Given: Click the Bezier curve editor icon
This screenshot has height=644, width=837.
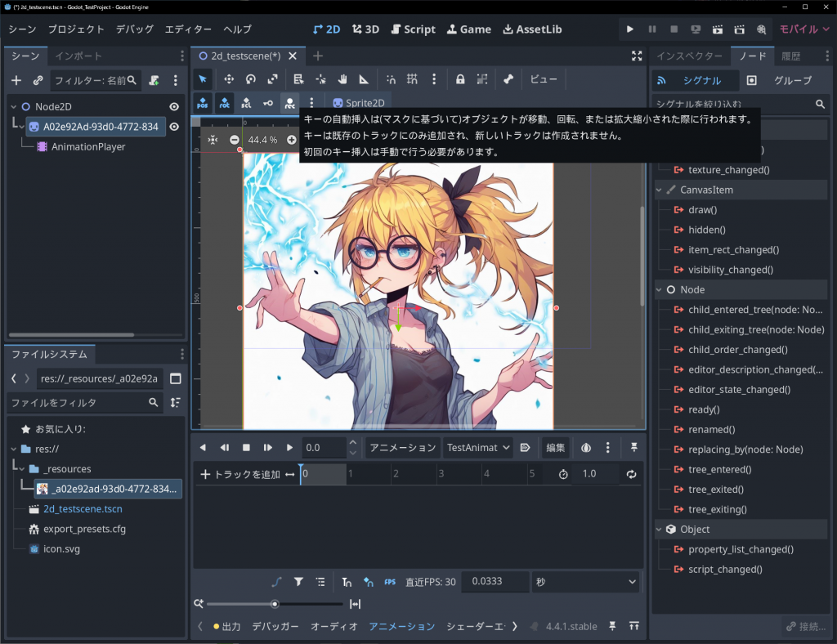Looking at the screenshot, I should pyautogui.click(x=276, y=582).
